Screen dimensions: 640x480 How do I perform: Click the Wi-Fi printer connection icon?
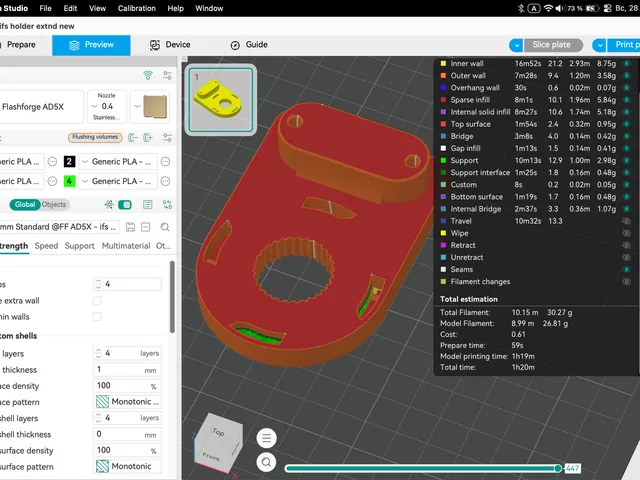(x=148, y=75)
